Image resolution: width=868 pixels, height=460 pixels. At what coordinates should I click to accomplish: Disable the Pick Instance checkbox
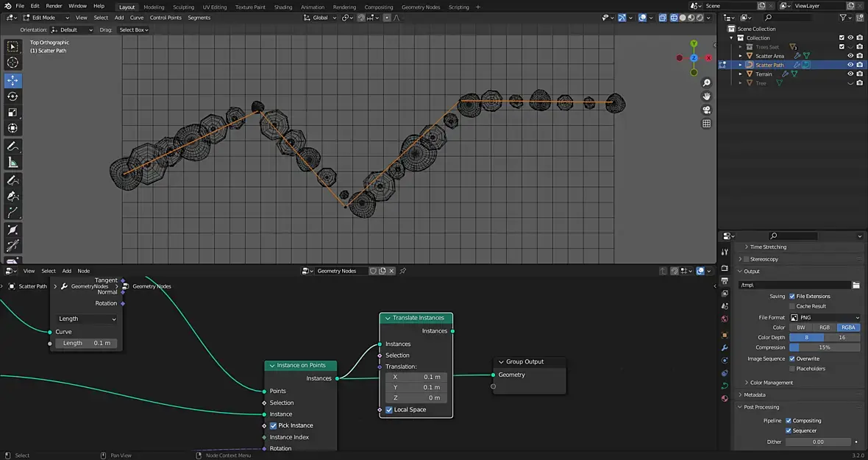(274, 425)
